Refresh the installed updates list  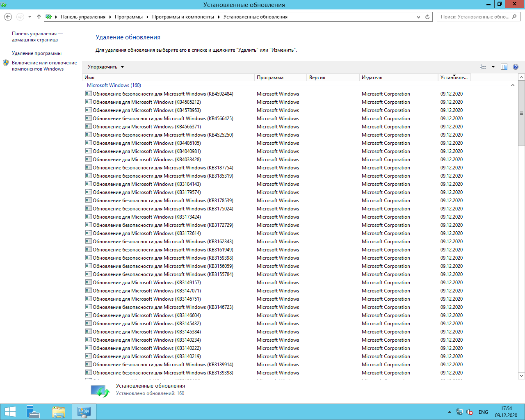coord(427,17)
